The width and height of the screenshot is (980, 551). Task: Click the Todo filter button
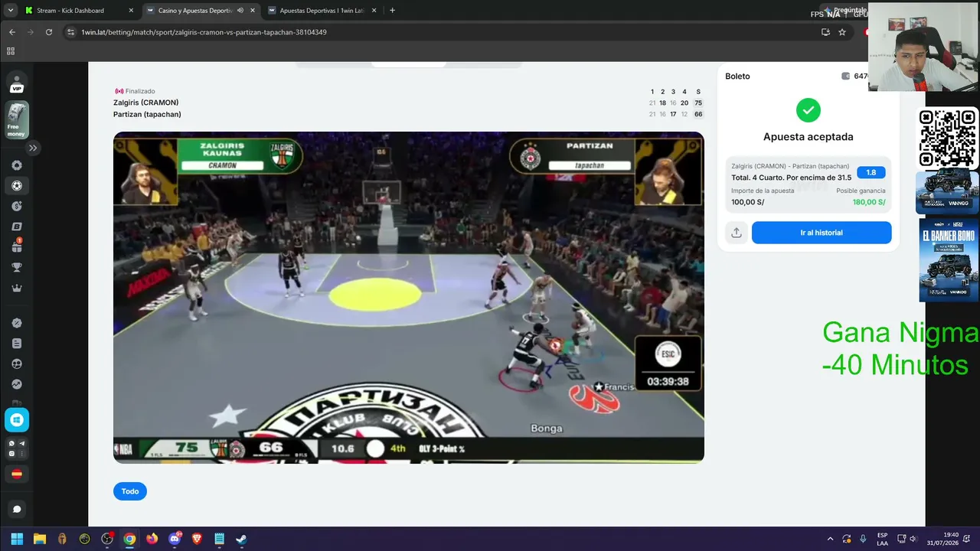click(130, 491)
